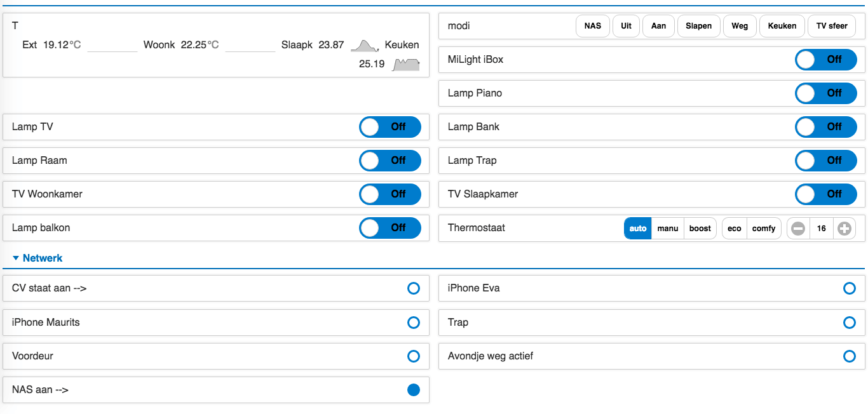Viewport: 868px width, 414px height.
Task: Activate the Slapen mode button
Action: [699, 26]
